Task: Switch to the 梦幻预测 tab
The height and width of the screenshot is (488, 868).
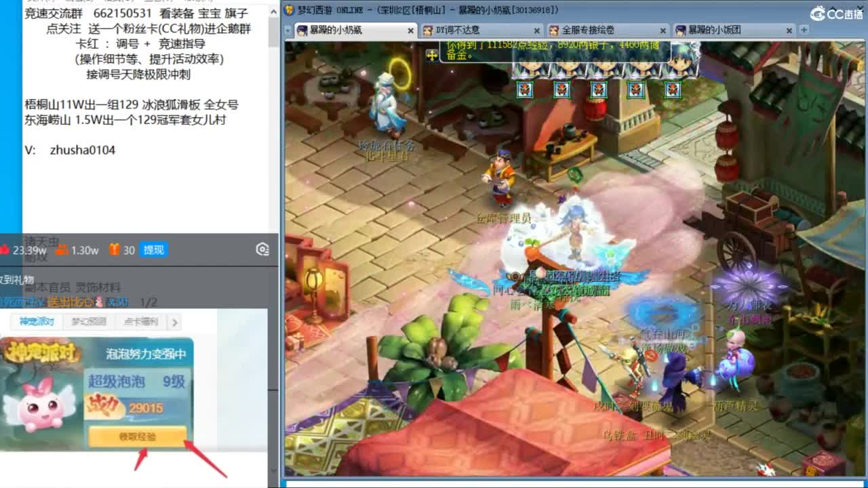Action: pos(89,322)
